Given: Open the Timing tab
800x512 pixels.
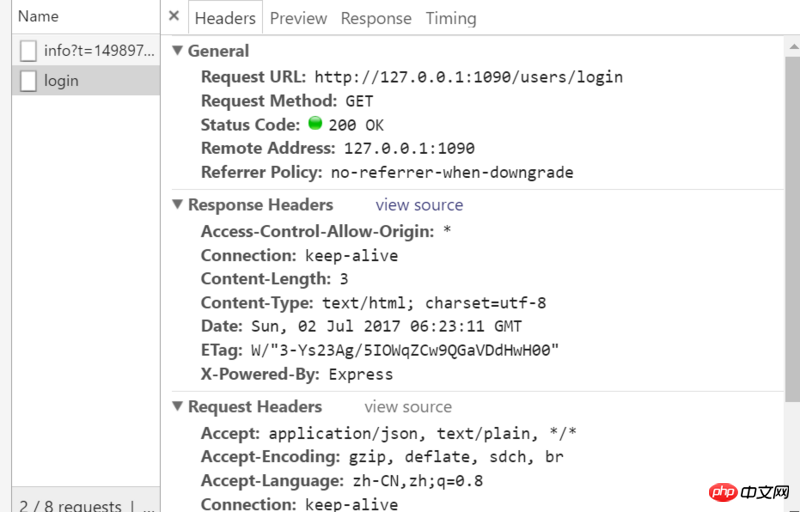Looking at the screenshot, I should click(451, 18).
